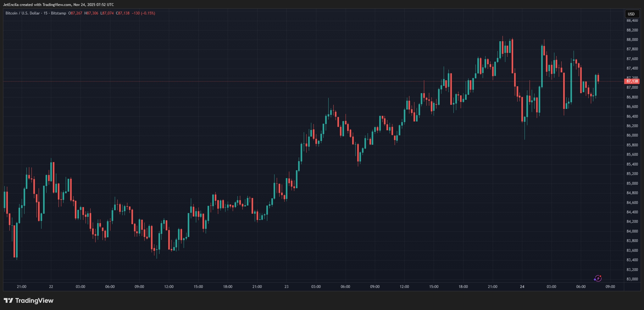Click the Bitstamp exchange label

click(x=58, y=13)
